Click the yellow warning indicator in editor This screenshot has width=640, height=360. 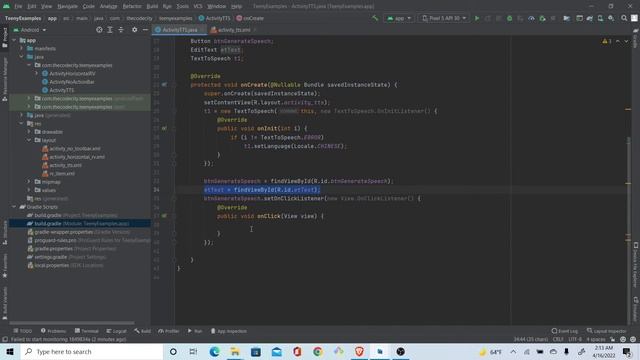click(607, 41)
